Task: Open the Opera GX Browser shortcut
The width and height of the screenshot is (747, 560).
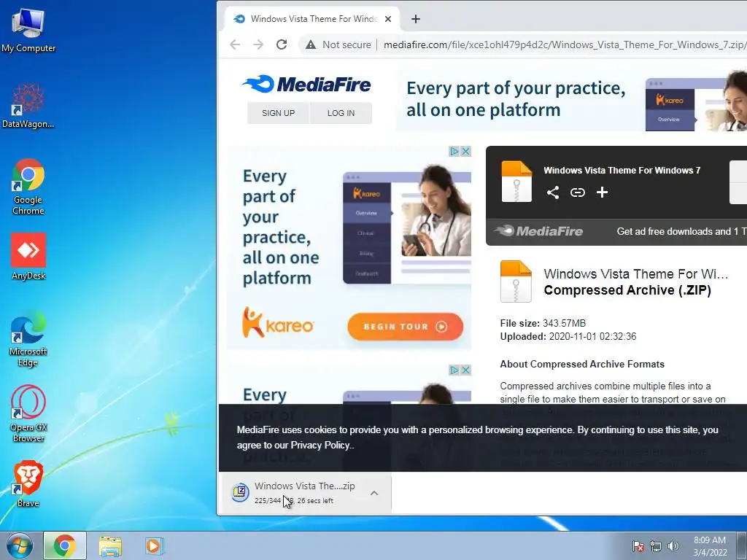Action: tap(28, 413)
